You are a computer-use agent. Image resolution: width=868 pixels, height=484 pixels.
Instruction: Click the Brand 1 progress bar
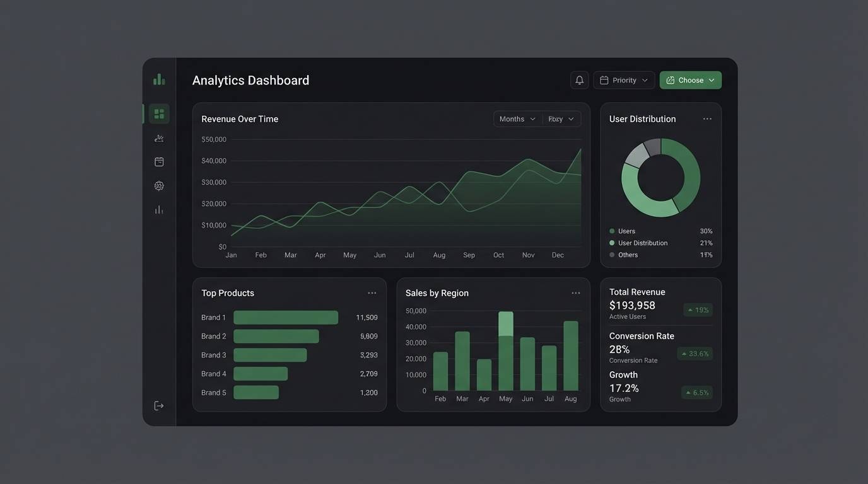(285, 317)
